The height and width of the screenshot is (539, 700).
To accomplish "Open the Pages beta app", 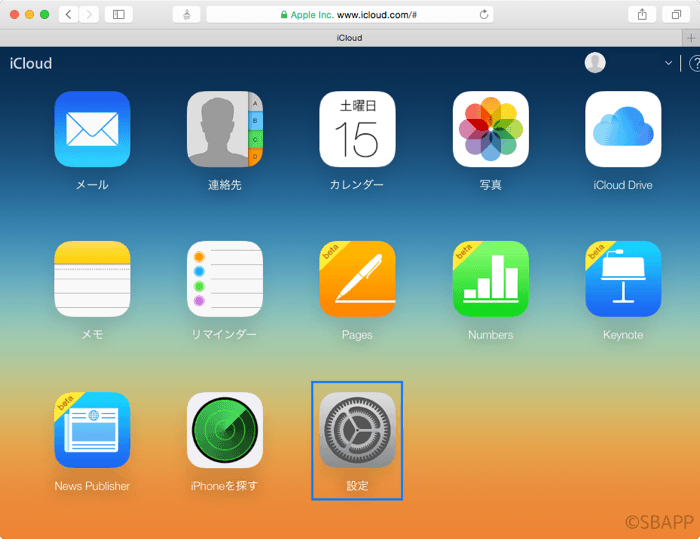I will pos(357,279).
